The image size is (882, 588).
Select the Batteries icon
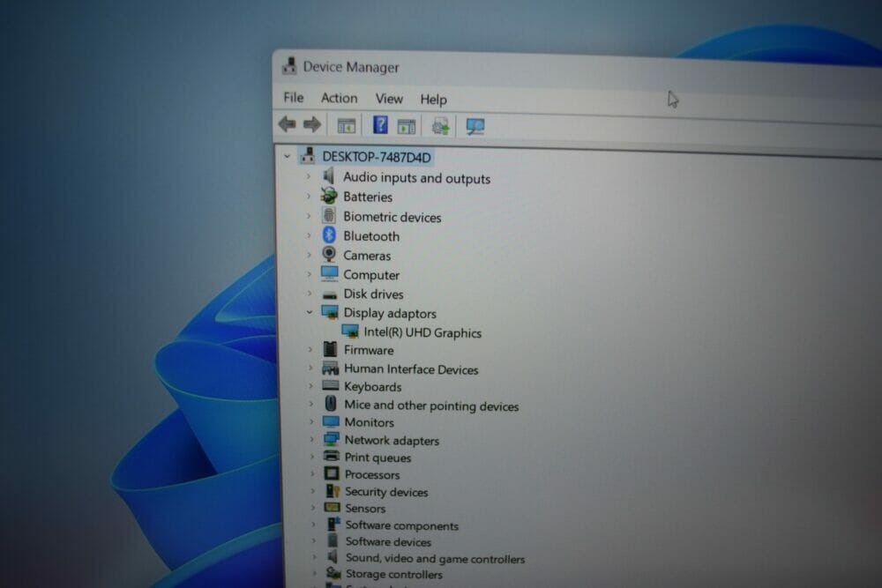pos(329,196)
